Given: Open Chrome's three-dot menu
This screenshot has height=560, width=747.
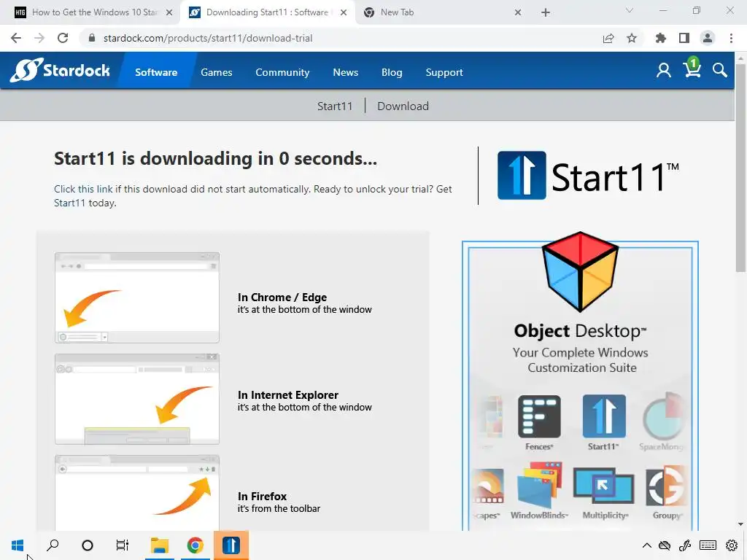Looking at the screenshot, I should (731, 38).
